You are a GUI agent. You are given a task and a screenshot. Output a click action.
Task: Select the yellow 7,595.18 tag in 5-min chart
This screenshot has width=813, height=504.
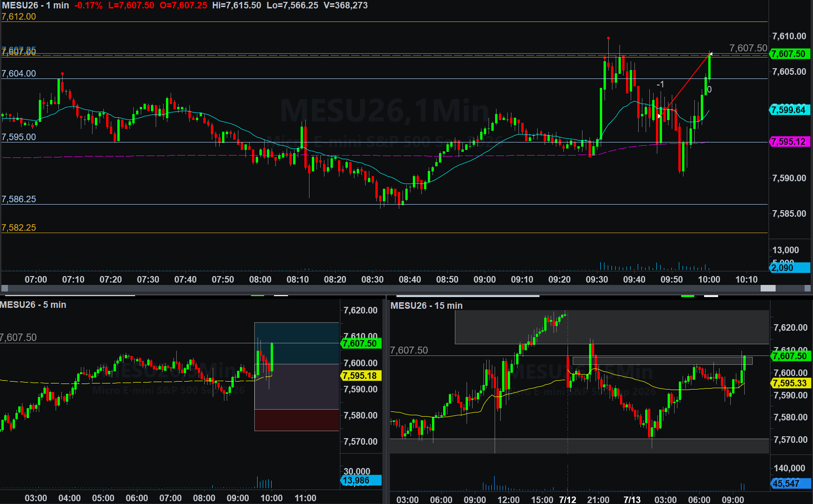pos(361,376)
